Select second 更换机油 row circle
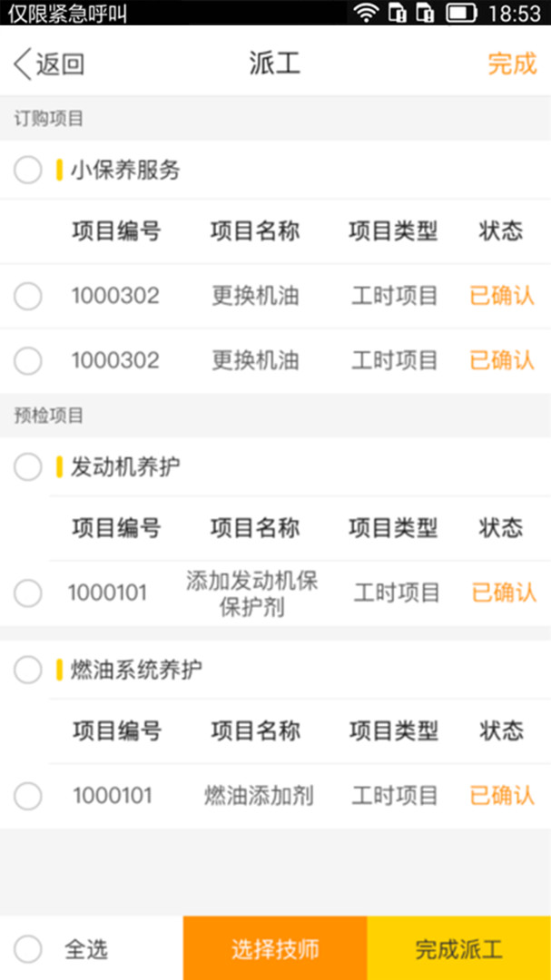The width and height of the screenshot is (551, 980). pyautogui.click(x=28, y=361)
